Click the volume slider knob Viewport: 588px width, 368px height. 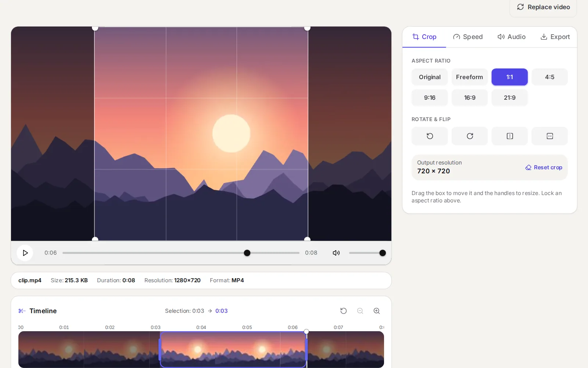coord(383,253)
